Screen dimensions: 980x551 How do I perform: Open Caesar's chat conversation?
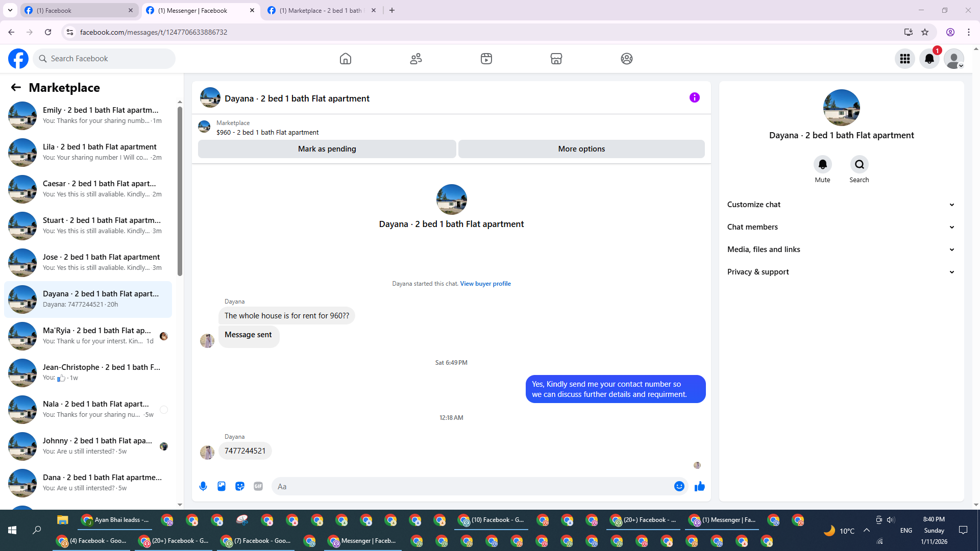tap(88, 189)
